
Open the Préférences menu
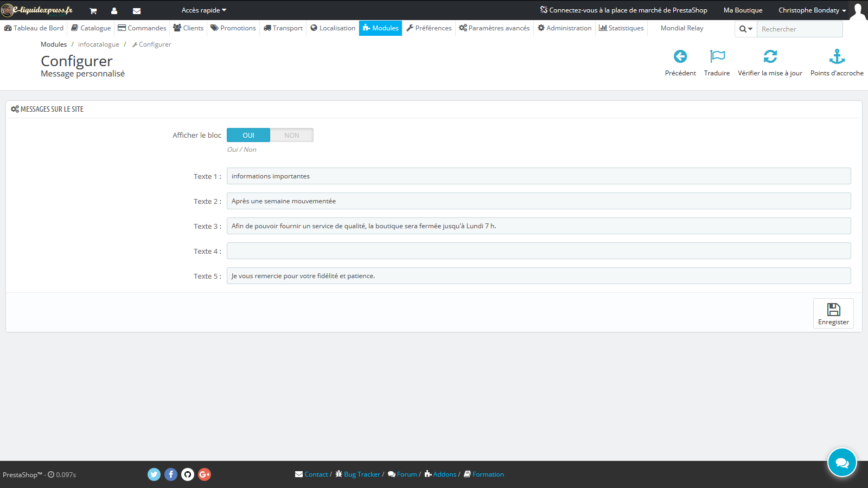coord(429,28)
